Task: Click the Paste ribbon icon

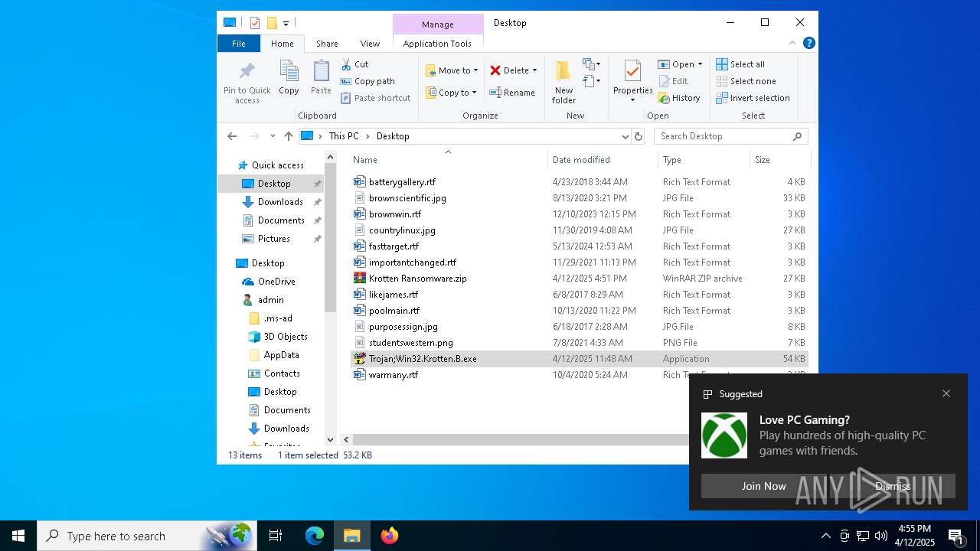Action: (x=321, y=72)
